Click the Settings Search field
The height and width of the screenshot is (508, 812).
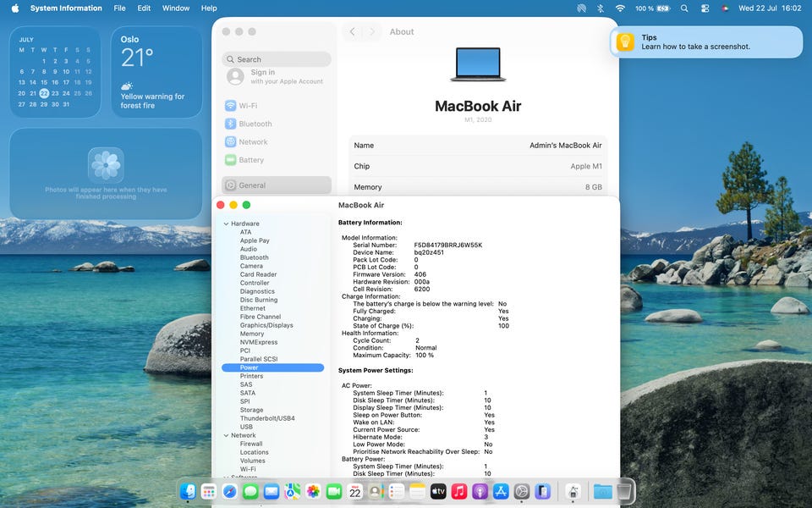277,59
